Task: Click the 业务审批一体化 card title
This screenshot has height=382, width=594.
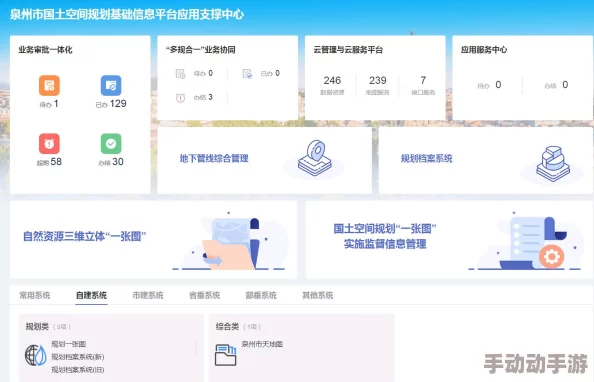Action: pos(45,50)
